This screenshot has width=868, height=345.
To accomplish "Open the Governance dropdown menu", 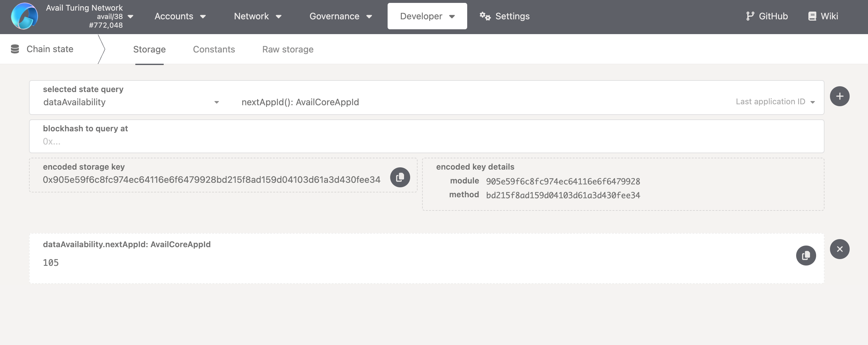I will [340, 16].
